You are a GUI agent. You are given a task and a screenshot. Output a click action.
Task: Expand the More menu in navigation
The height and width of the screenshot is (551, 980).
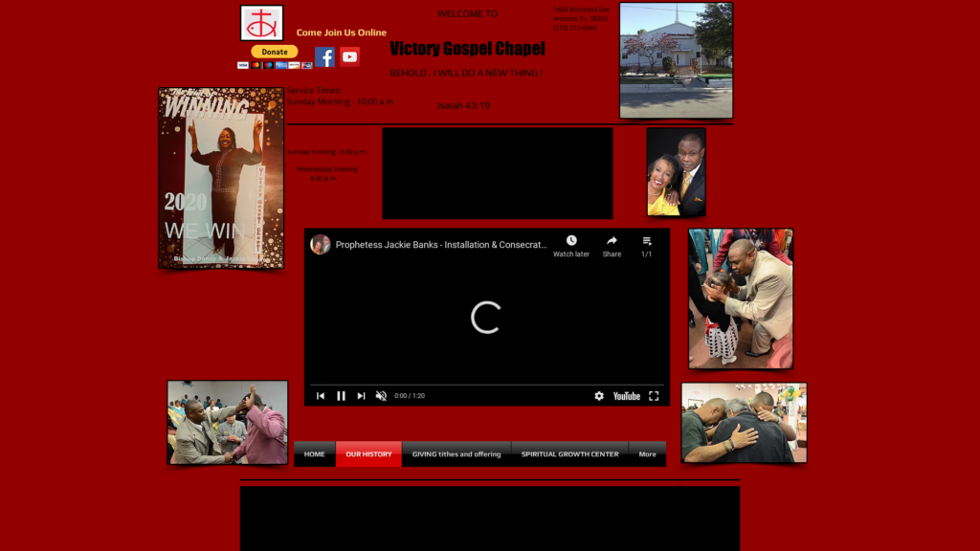647,454
